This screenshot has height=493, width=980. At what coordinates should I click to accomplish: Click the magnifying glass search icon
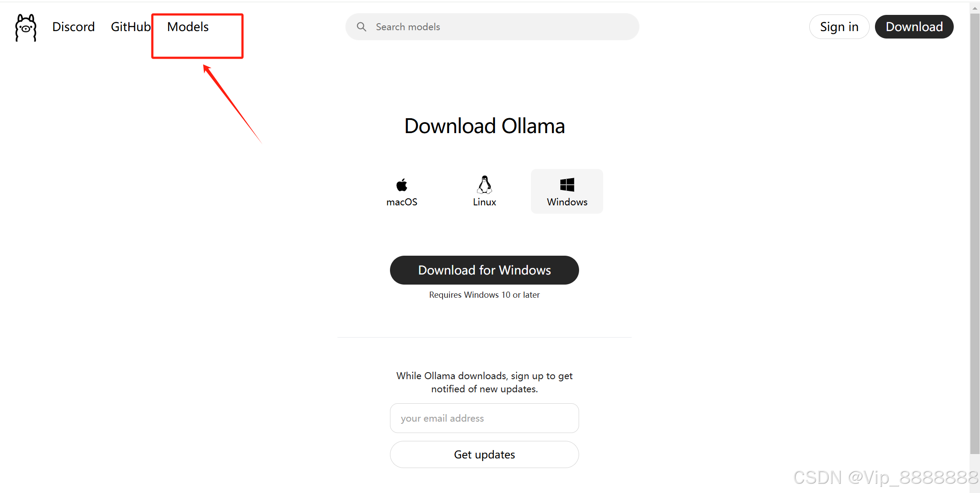pyautogui.click(x=362, y=27)
